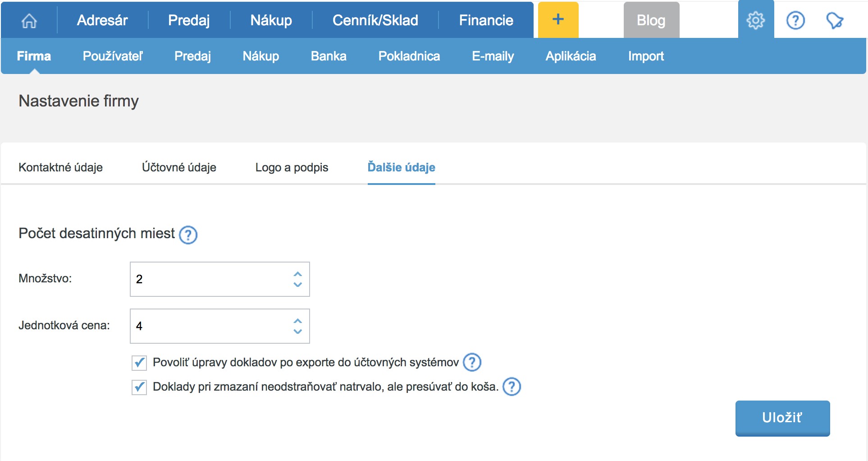868x461 pixels.
Task: Open the Blog link
Action: pyautogui.click(x=651, y=20)
